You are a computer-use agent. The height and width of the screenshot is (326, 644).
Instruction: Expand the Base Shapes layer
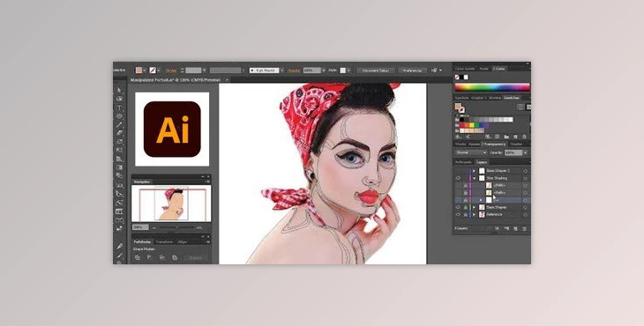click(x=474, y=207)
